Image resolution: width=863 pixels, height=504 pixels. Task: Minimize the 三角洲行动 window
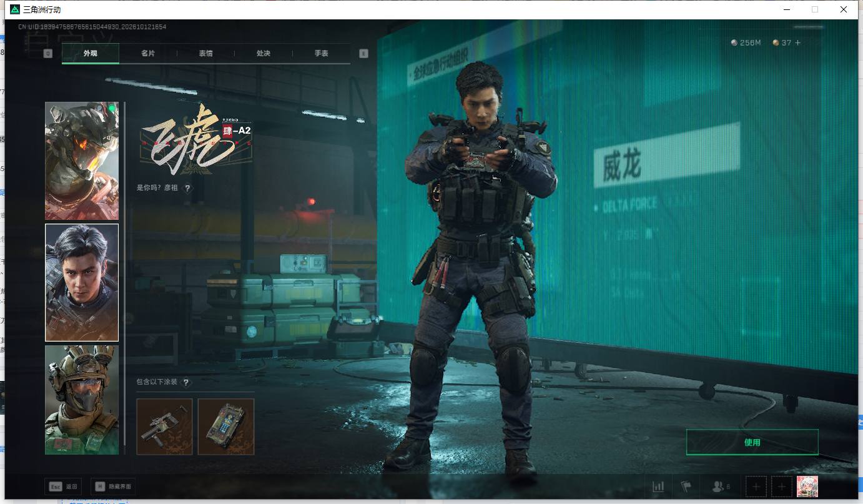[x=786, y=9]
